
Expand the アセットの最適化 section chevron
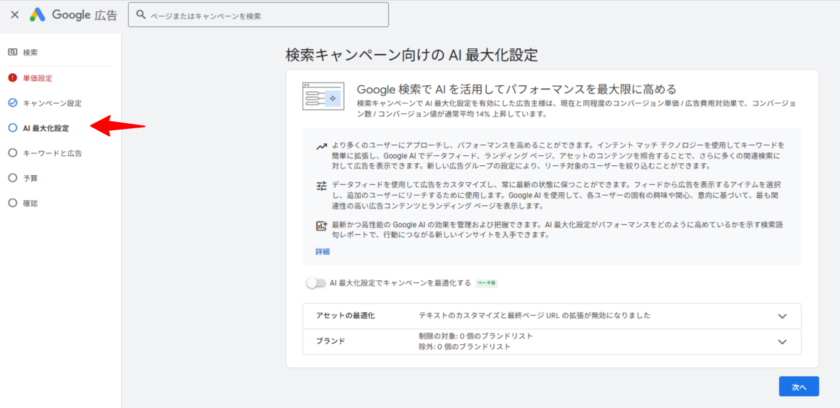[x=781, y=316]
